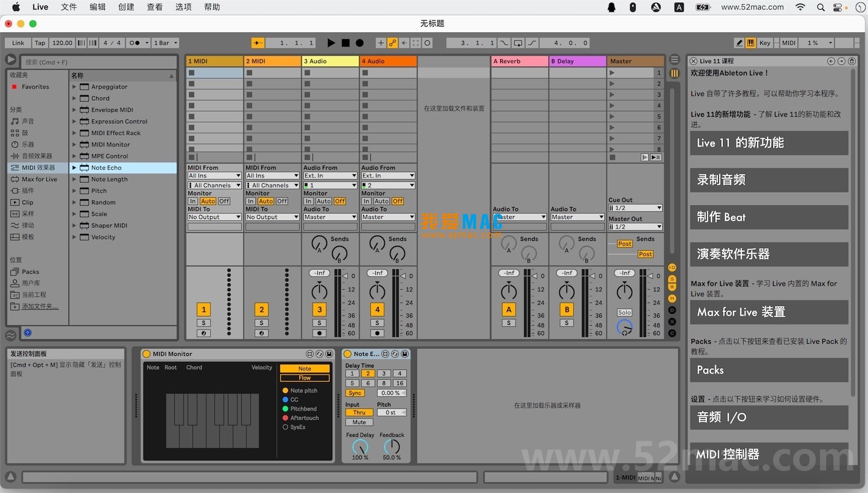Open the Cue Out 1/2 dropdown
Viewport: 868px width, 493px height.
pos(635,208)
